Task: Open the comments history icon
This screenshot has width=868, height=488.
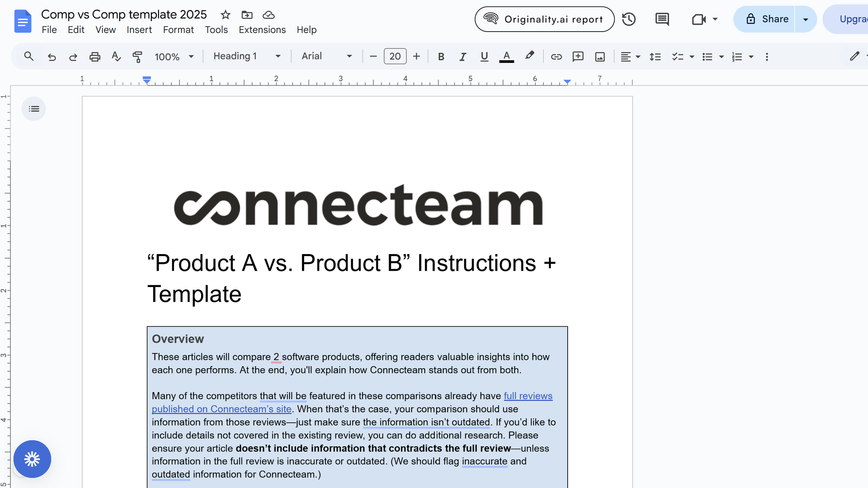Action: (x=662, y=19)
